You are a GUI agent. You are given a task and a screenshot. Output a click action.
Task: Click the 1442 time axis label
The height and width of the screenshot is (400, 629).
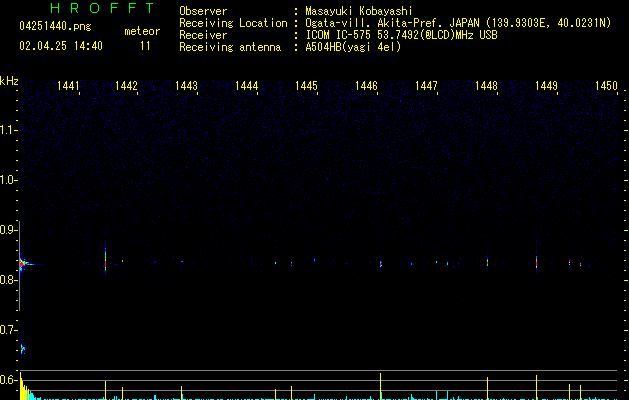pos(126,85)
